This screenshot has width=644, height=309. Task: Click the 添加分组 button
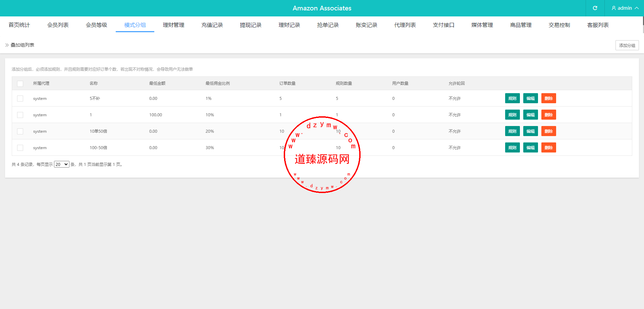627,45
